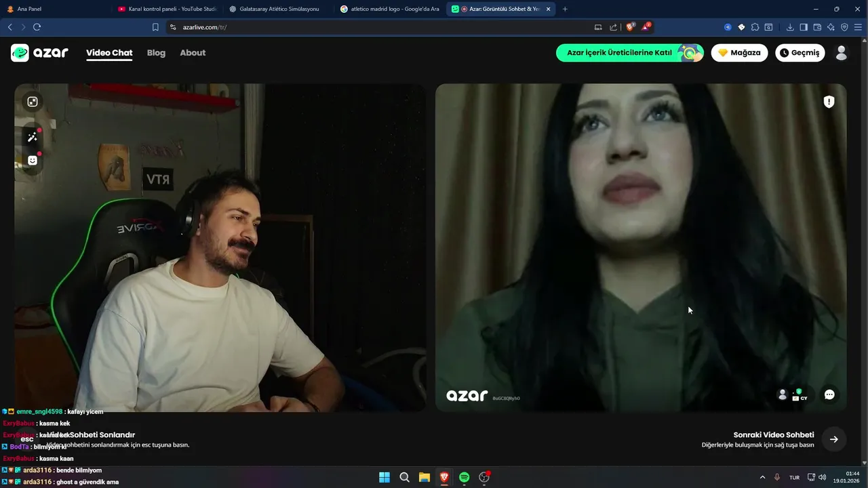Open the volume control in the tray
Screen dimensions: 868x488
tap(823, 477)
